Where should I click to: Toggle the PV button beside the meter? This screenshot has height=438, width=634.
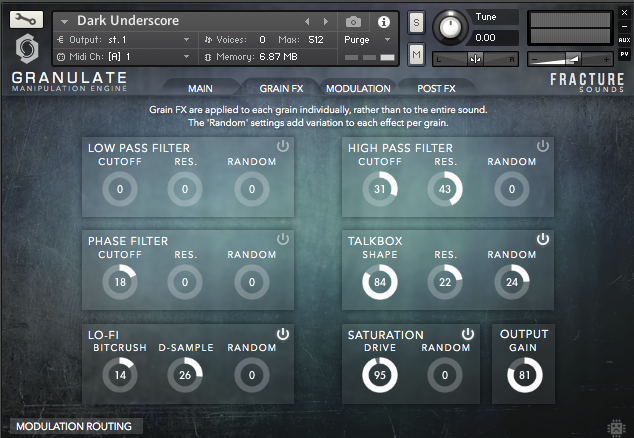[x=624, y=54]
